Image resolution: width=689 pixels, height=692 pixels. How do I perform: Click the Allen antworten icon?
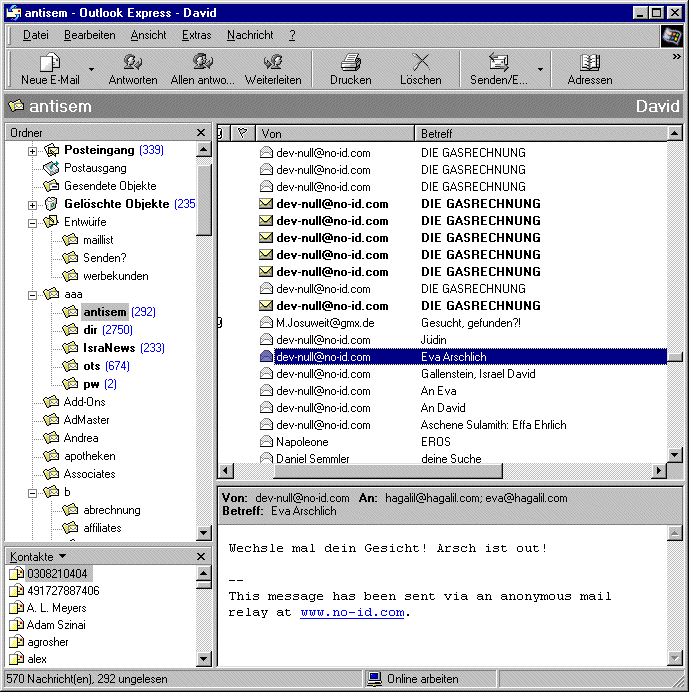click(203, 62)
